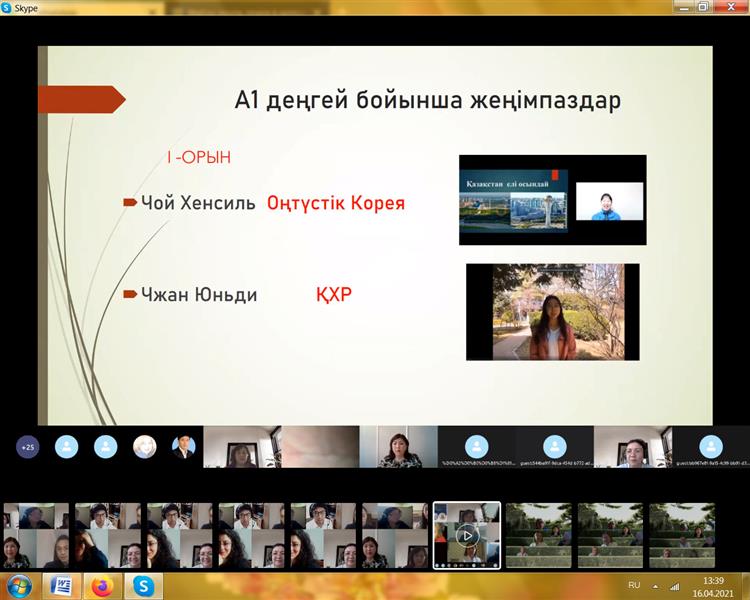The image size is (750, 600).
Task: Click the Skype icon in the taskbar
Action: point(143,584)
